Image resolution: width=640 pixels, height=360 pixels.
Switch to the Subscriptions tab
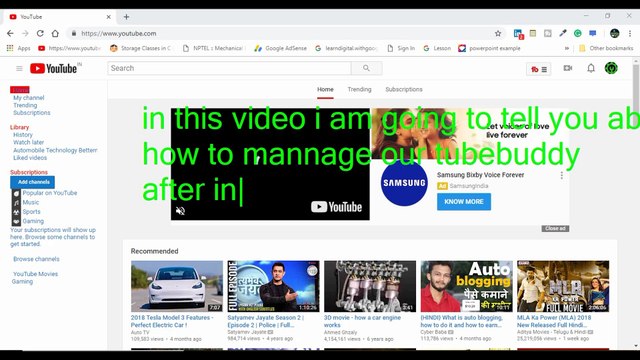coord(404,89)
